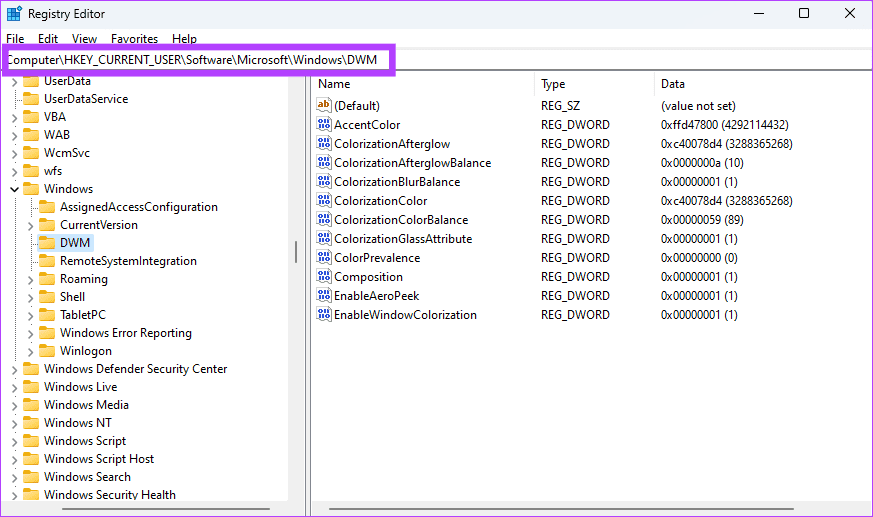Select the 0x0000000a (10) data cell

click(702, 163)
